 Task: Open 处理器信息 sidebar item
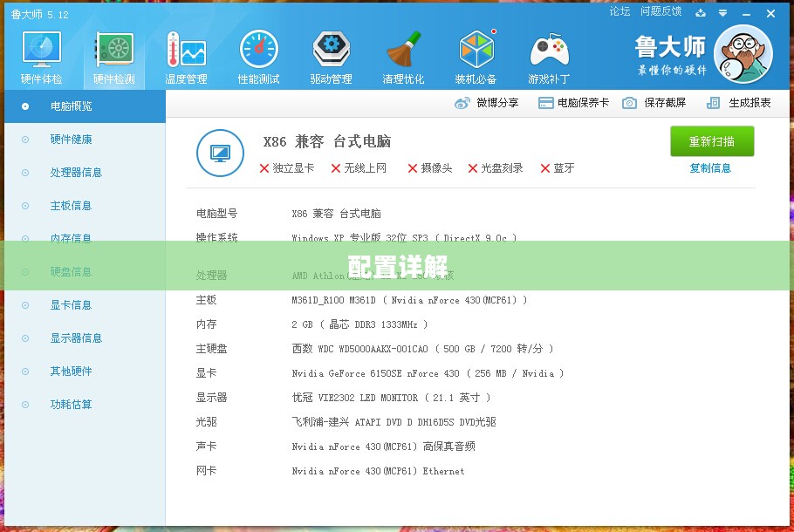(x=86, y=173)
